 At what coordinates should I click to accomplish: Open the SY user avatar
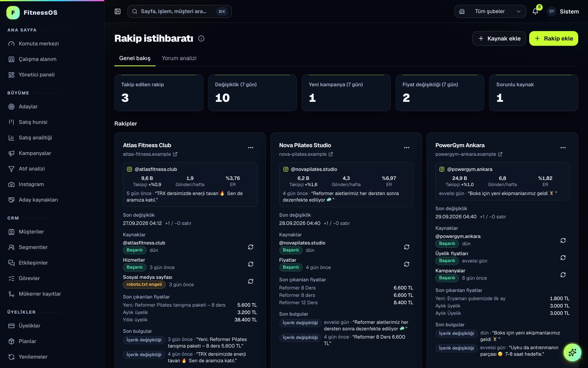pos(551,11)
